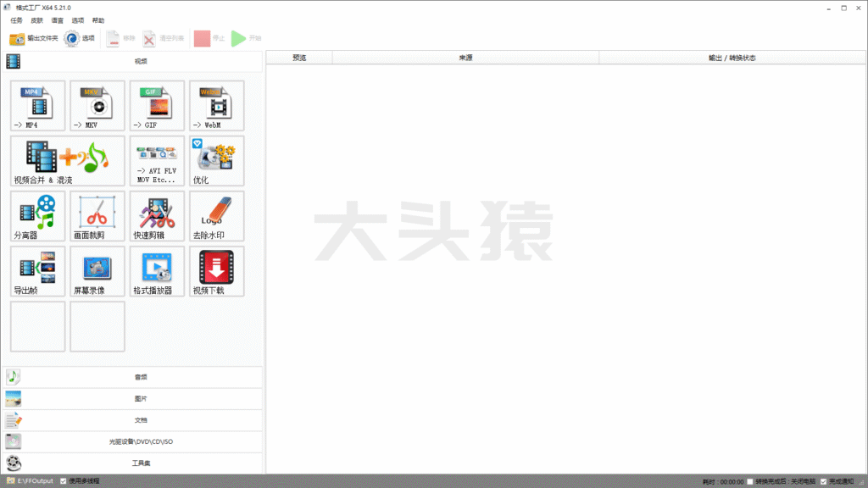Toggle the 使用多线程 checkbox

tap(64, 481)
